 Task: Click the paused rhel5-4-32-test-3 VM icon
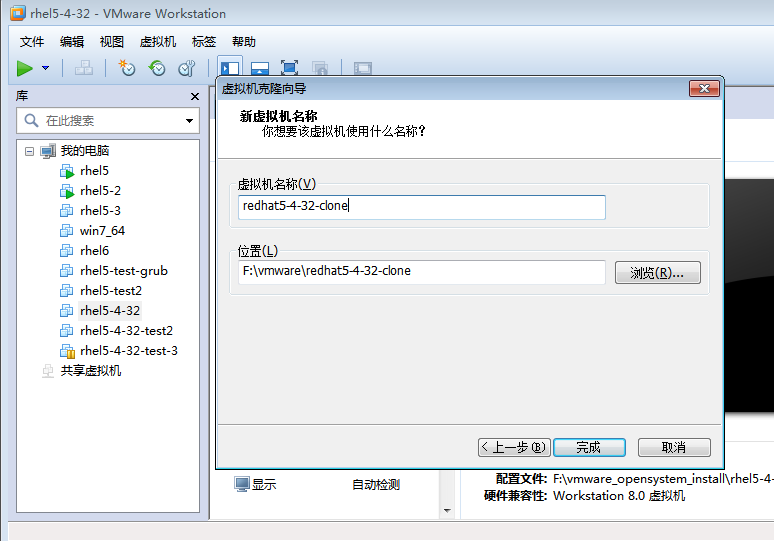(x=67, y=351)
